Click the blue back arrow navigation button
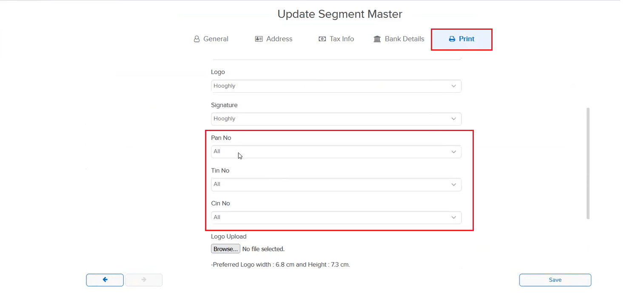This screenshot has height=294, width=644. [105, 280]
